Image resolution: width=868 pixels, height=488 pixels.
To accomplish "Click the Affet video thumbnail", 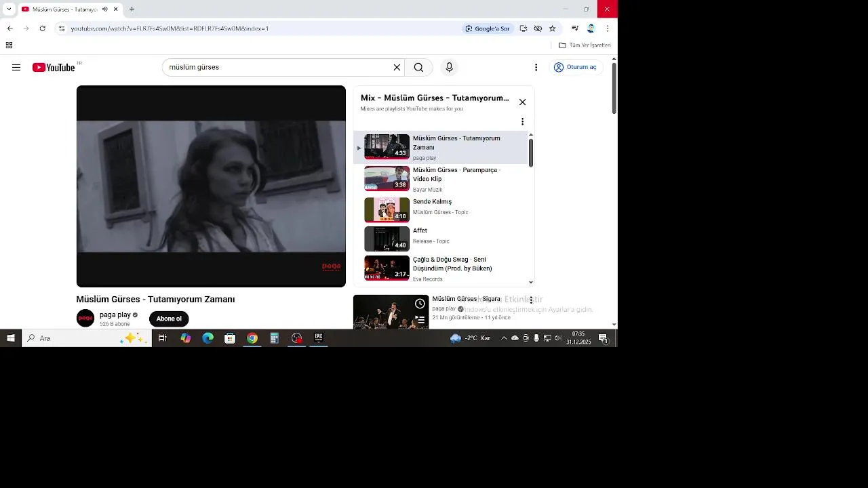I will click(387, 239).
